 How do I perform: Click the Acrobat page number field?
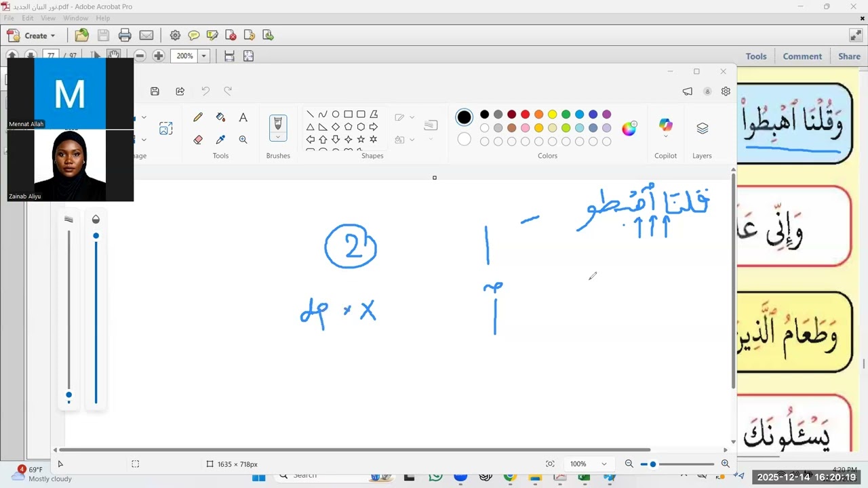pyautogui.click(x=52, y=56)
